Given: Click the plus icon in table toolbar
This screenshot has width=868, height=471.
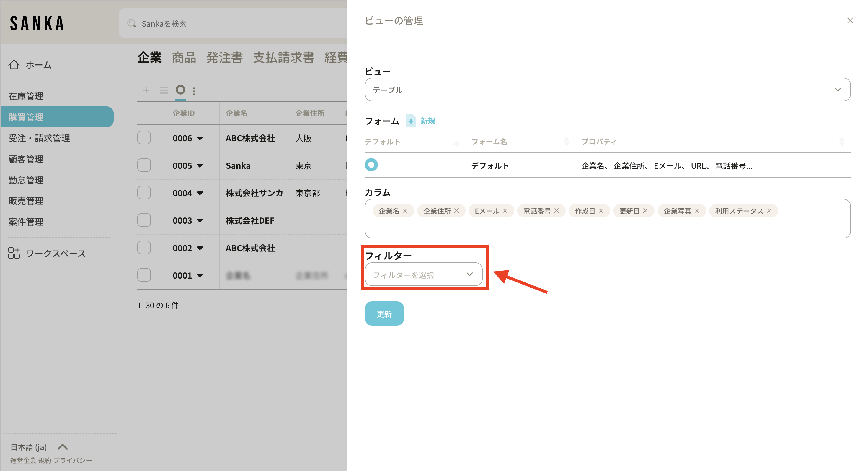Looking at the screenshot, I should (x=146, y=90).
